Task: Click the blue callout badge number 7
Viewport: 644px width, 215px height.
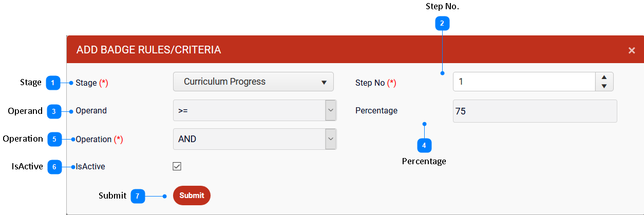Action: coord(138,196)
